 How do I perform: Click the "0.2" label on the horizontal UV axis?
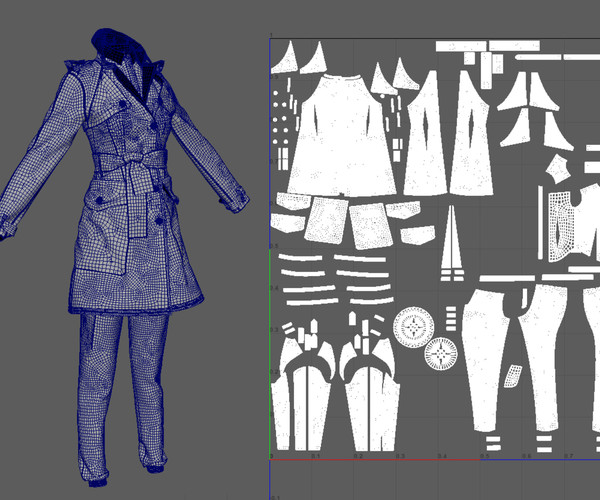(x=358, y=456)
